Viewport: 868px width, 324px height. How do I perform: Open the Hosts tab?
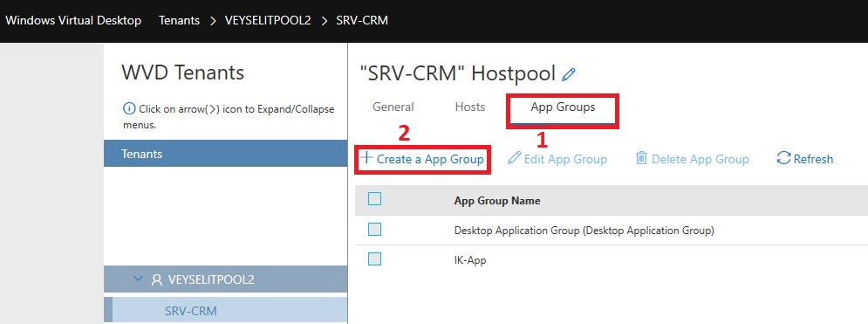(x=470, y=107)
